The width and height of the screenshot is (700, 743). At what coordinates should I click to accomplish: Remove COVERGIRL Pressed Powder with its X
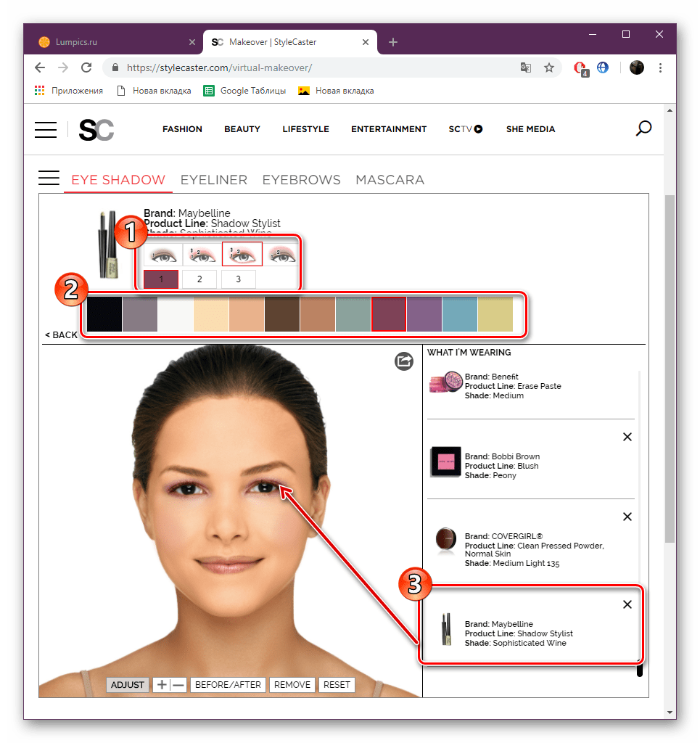[627, 517]
